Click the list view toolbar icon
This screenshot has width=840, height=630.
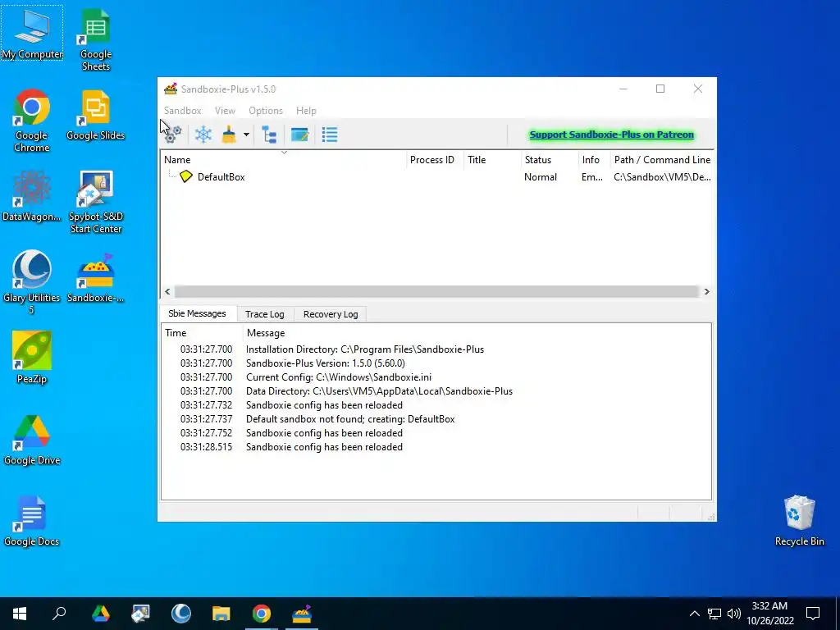330,135
